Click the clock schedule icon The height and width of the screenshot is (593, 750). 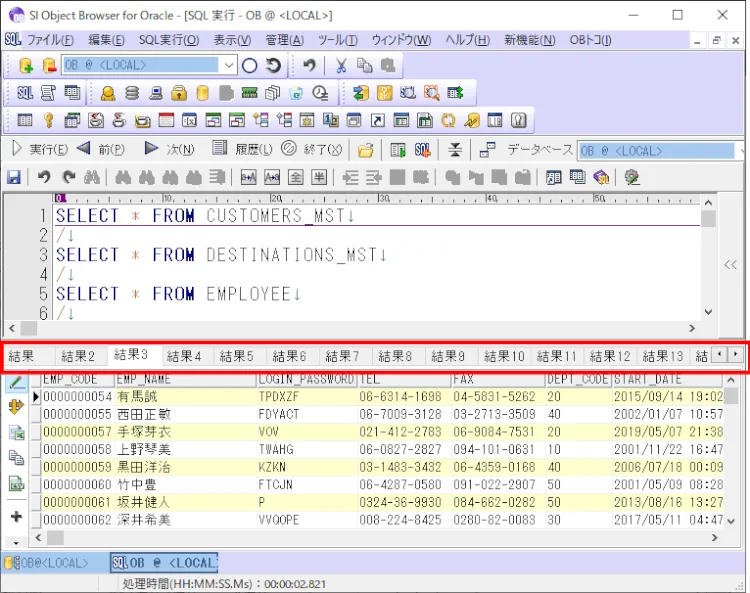[320, 93]
